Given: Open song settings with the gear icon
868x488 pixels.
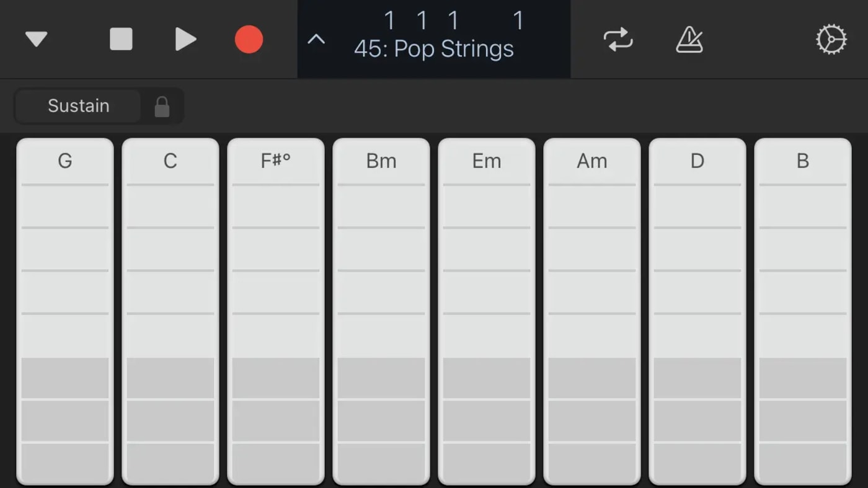Looking at the screenshot, I should coord(830,38).
